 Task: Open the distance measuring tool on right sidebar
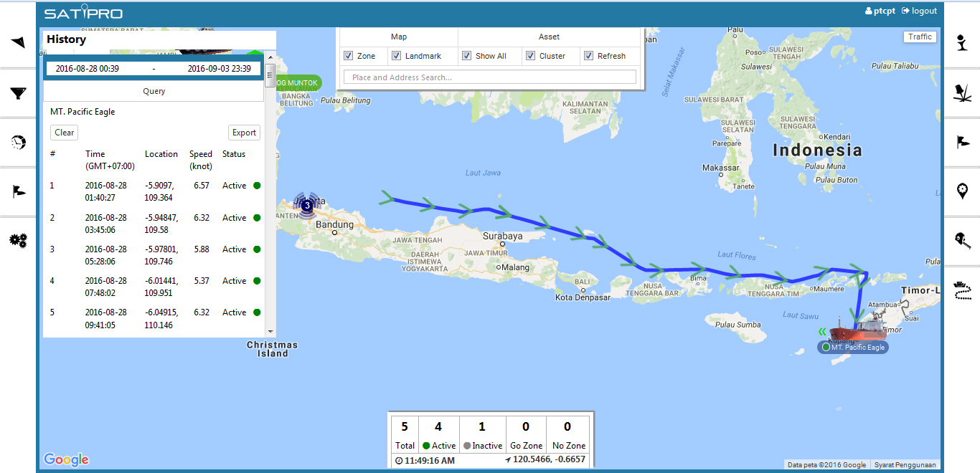tap(963, 242)
